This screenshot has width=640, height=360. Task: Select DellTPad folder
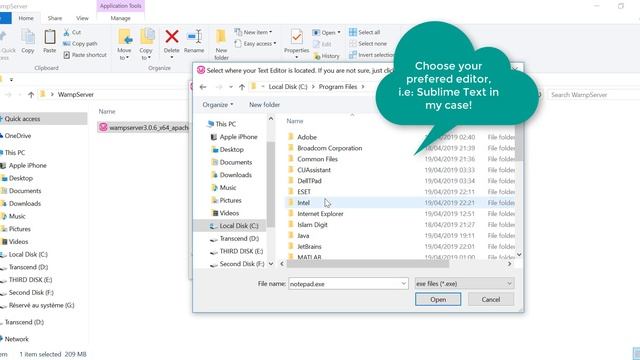[309, 181]
